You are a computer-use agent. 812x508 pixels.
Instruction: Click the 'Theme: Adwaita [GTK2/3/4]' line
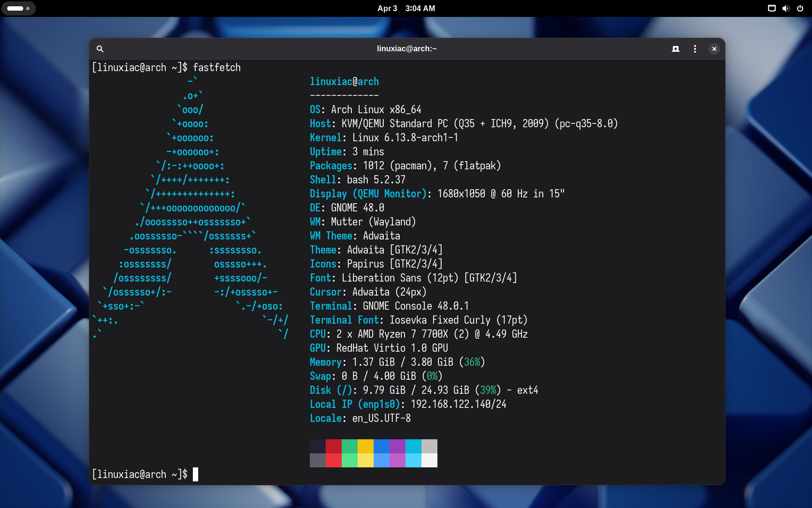point(376,250)
